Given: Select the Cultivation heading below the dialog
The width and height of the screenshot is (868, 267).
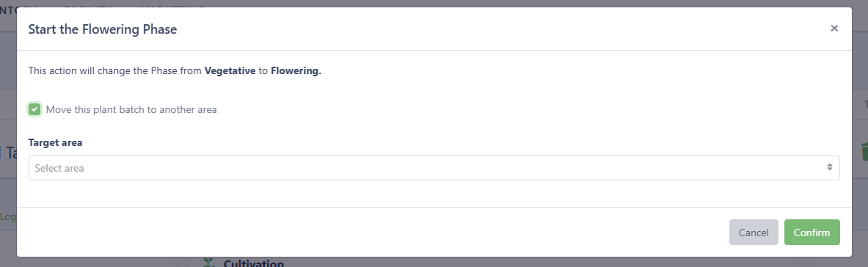Looking at the screenshot, I should (x=254, y=263).
